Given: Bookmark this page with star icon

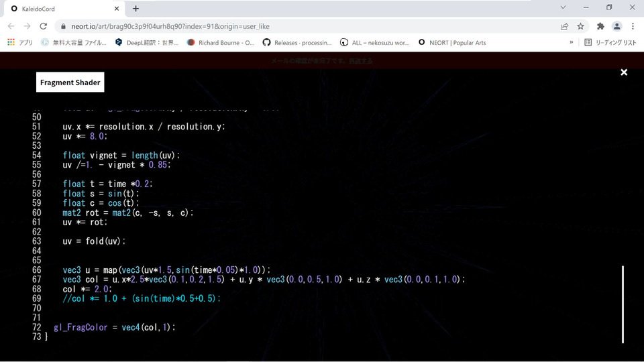Looking at the screenshot, I should click(580, 26).
